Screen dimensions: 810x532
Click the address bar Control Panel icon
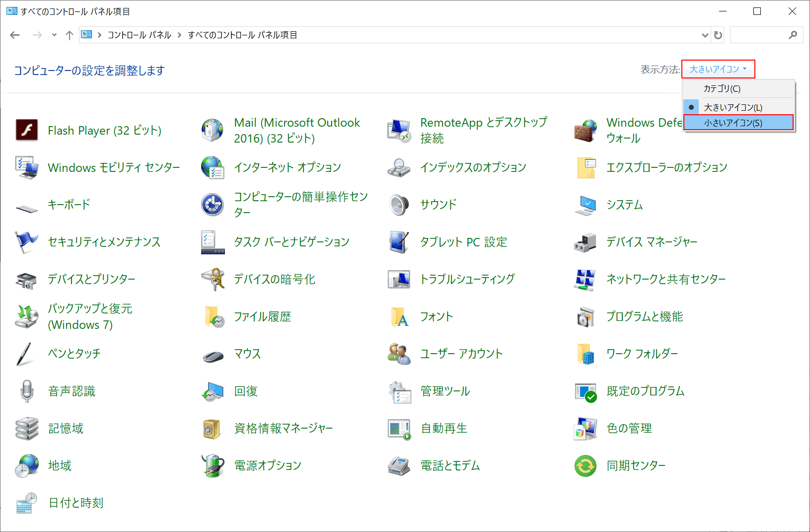click(87, 35)
